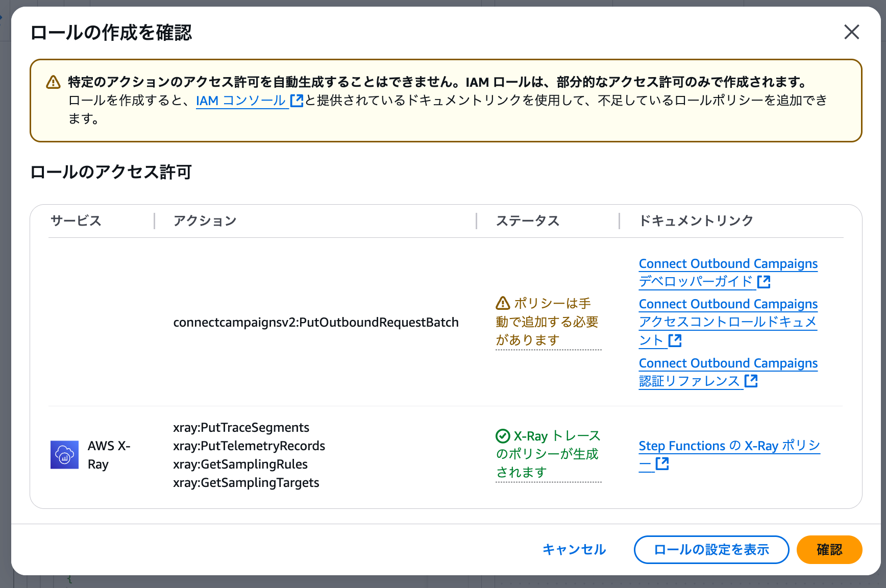The width and height of the screenshot is (886, 588).
Task: Click green check icon in X-Ray status
Action: point(503,436)
